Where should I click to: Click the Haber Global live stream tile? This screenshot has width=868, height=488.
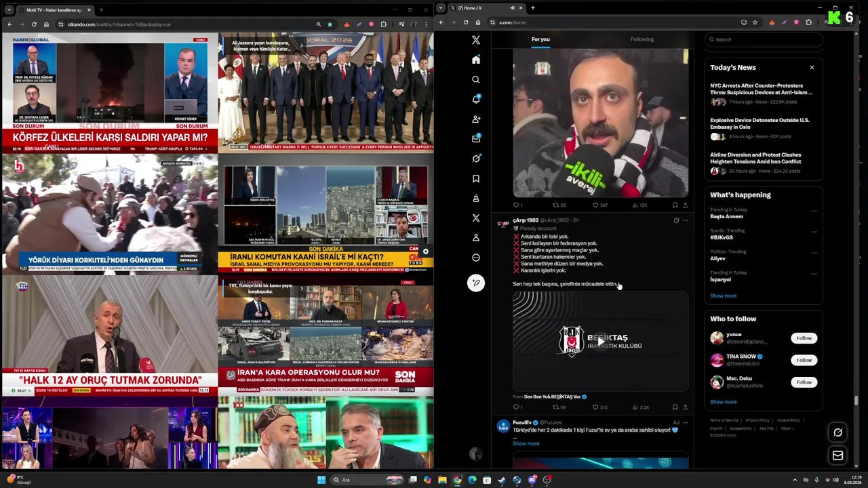pyautogui.click(x=110, y=93)
